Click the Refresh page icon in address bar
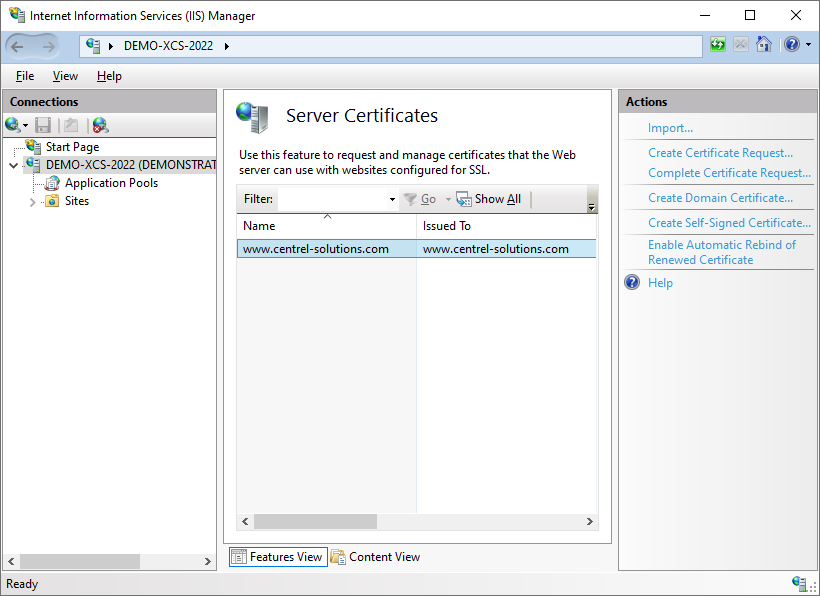This screenshot has height=596, width=820. click(718, 44)
